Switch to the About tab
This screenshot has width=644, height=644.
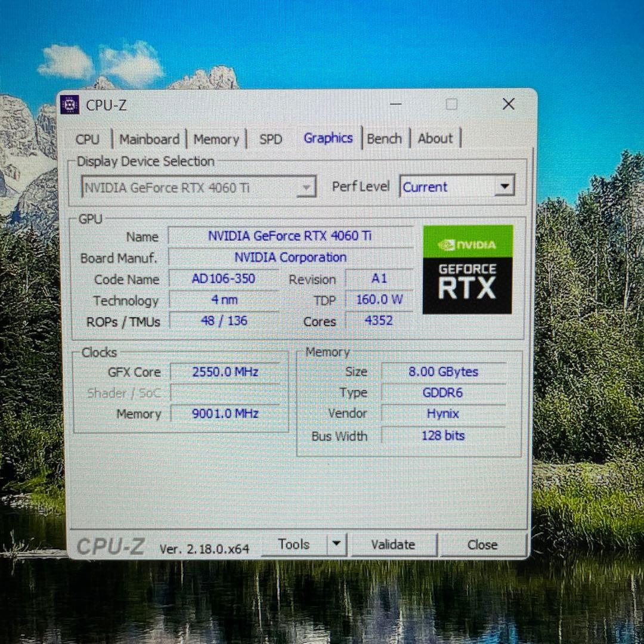(x=435, y=138)
